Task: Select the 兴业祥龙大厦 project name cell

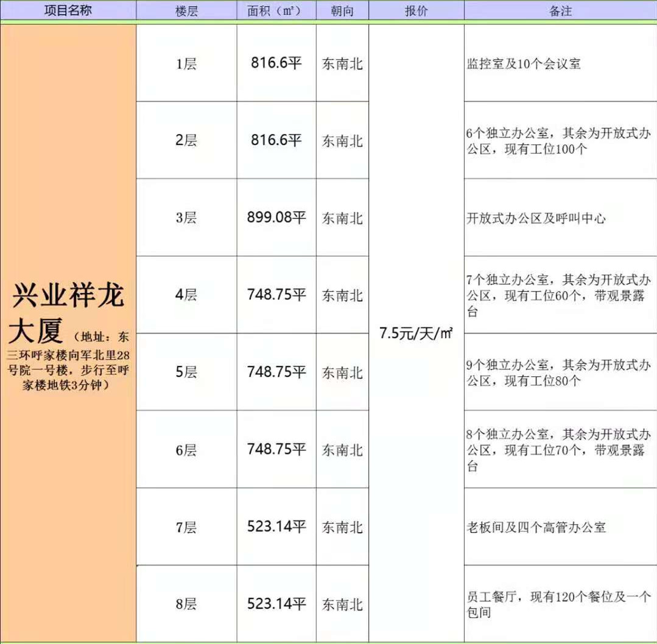Action: click(x=68, y=333)
